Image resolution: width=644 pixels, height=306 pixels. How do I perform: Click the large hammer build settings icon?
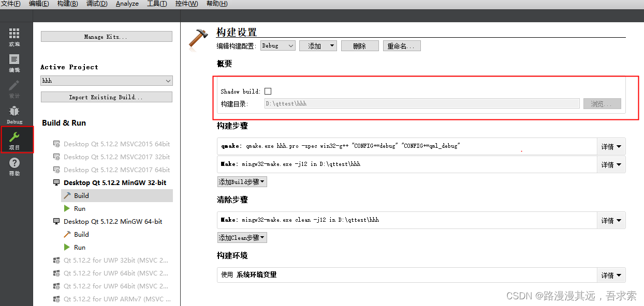click(198, 40)
